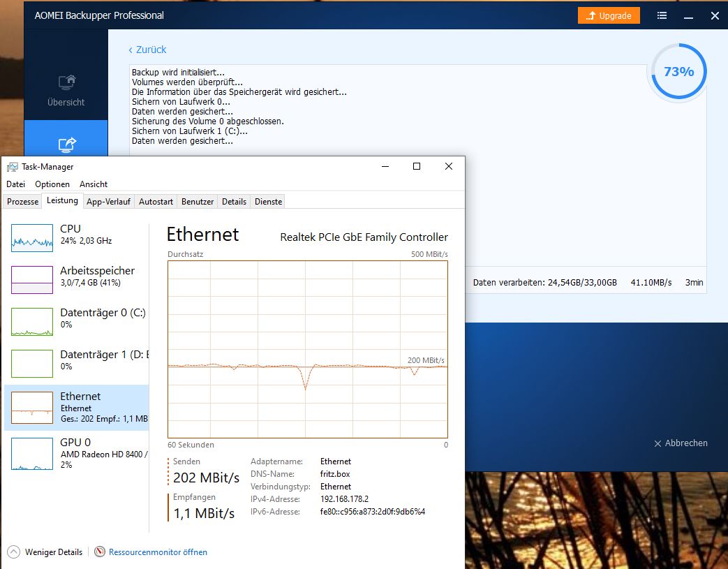Click the DNS-Name value fritz.box
The height and width of the screenshot is (569, 728).
335,474
